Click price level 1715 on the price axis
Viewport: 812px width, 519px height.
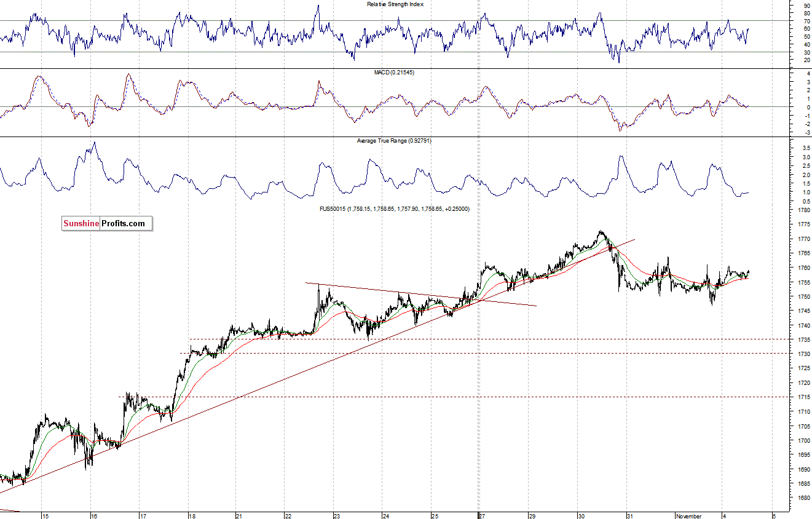coord(803,398)
